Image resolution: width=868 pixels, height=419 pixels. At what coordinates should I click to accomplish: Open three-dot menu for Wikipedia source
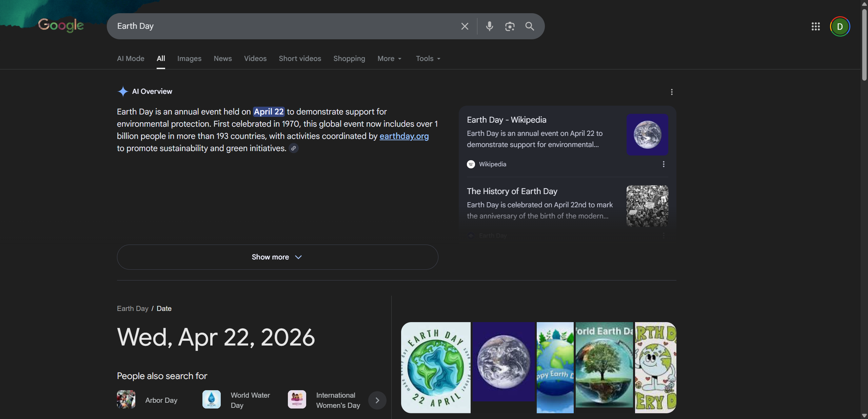[x=663, y=164]
